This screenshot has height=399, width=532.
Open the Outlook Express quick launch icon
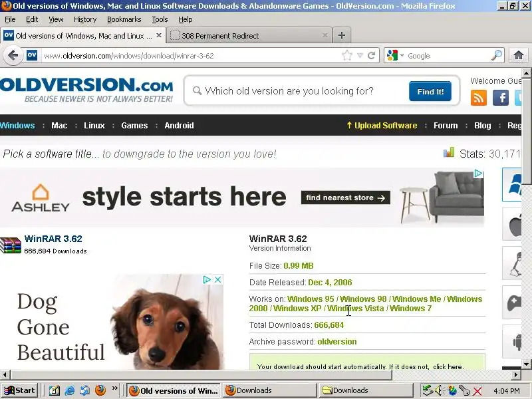tap(85, 390)
